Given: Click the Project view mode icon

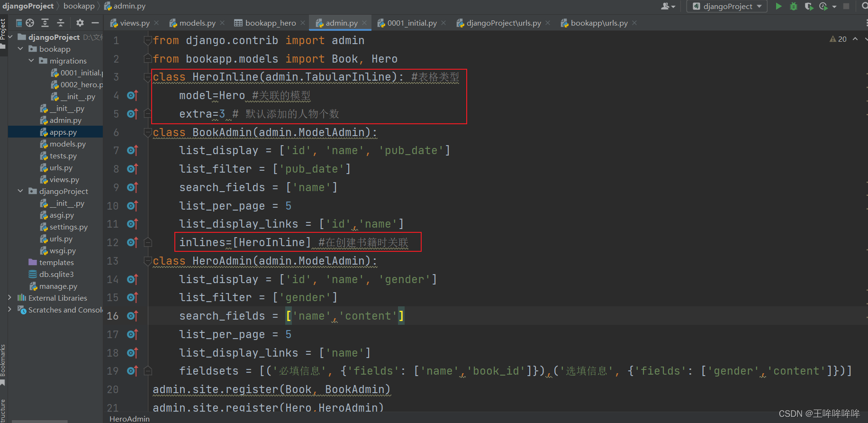Looking at the screenshot, I should click(x=19, y=23).
